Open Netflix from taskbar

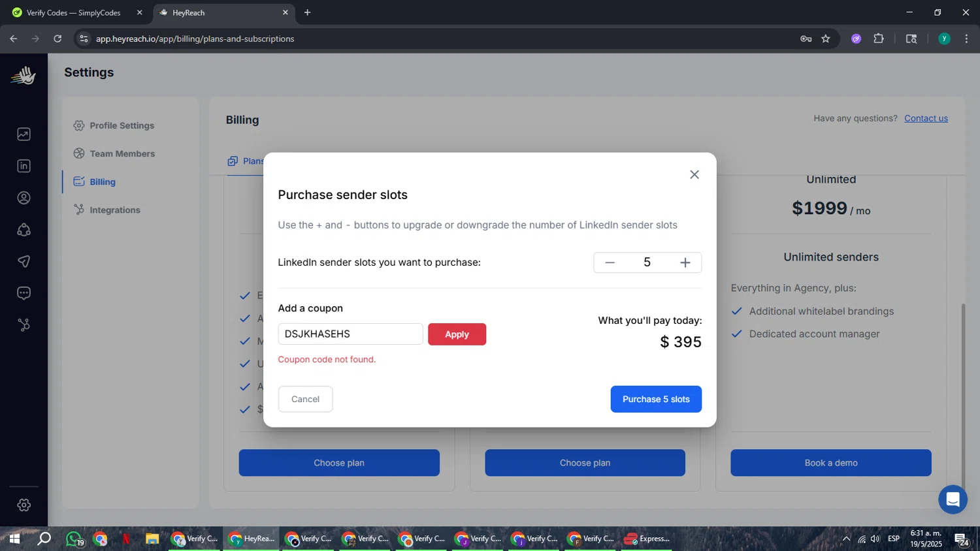pos(126,539)
